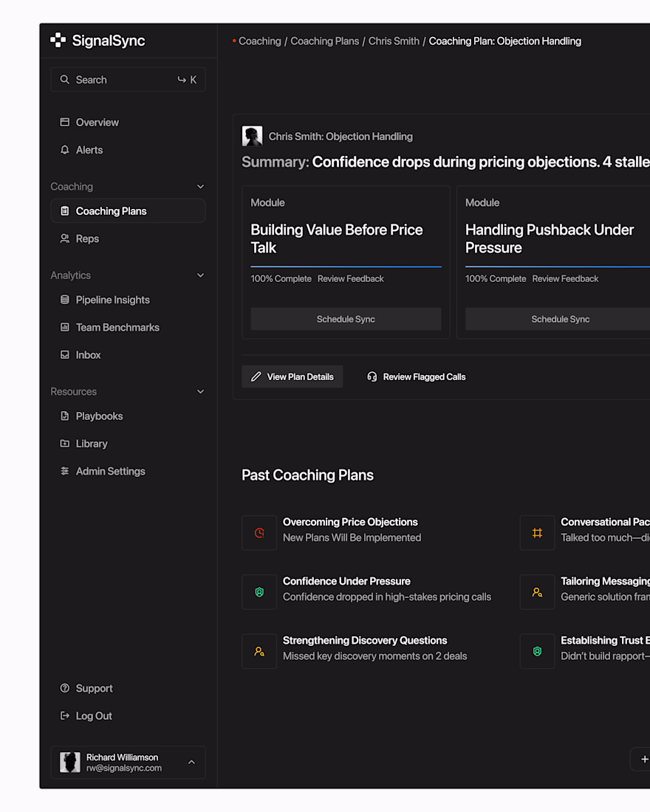Review Feedback for Building Value Before Price Talk
The width and height of the screenshot is (650, 812).
click(x=350, y=278)
